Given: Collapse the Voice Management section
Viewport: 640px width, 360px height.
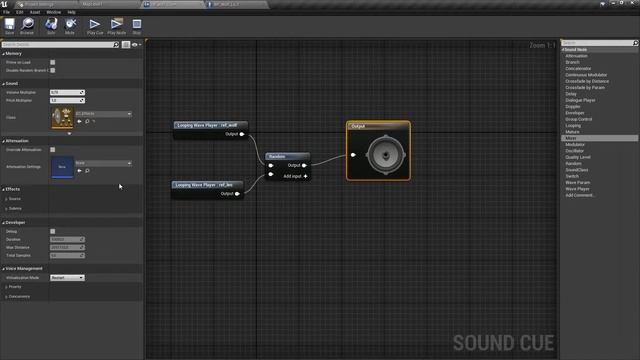Looking at the screenshot, I should tap(3, 269).
